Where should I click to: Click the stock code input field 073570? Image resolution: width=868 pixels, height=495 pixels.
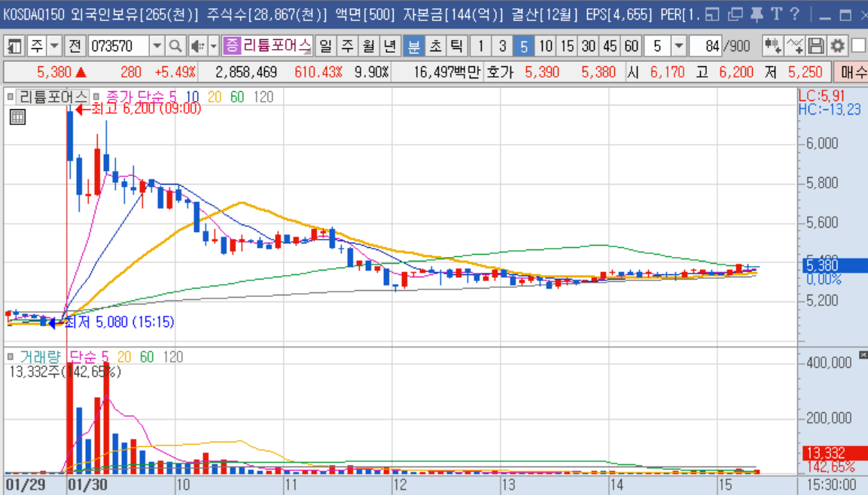tap(118, 46)
